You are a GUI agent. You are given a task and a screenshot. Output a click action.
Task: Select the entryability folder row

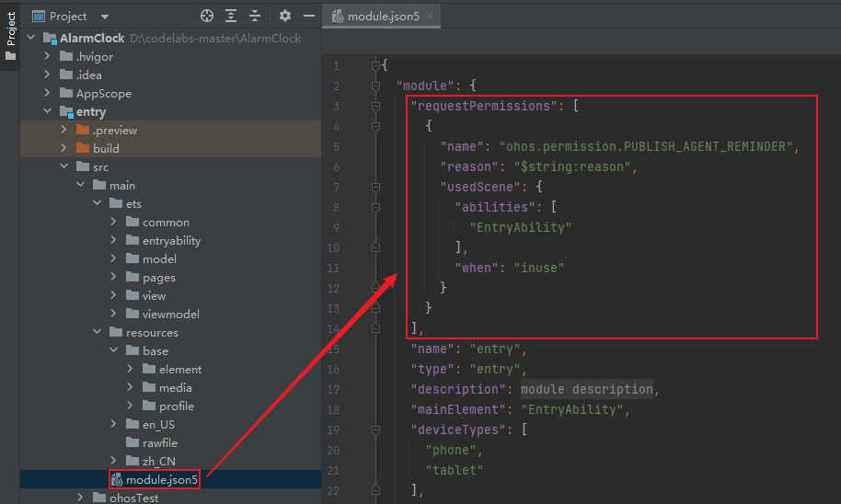170,240
